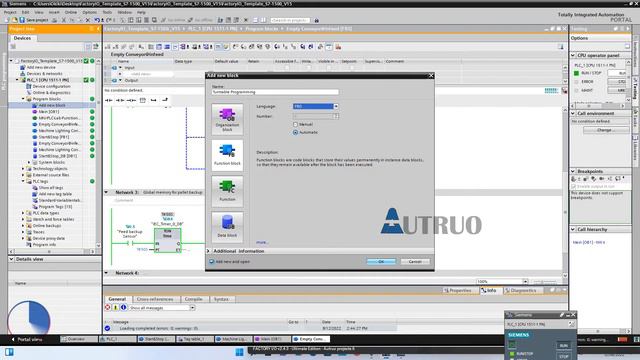Open Online & diagnostics tree item
The height and width of the screenshot is (360, 640).
51,93
